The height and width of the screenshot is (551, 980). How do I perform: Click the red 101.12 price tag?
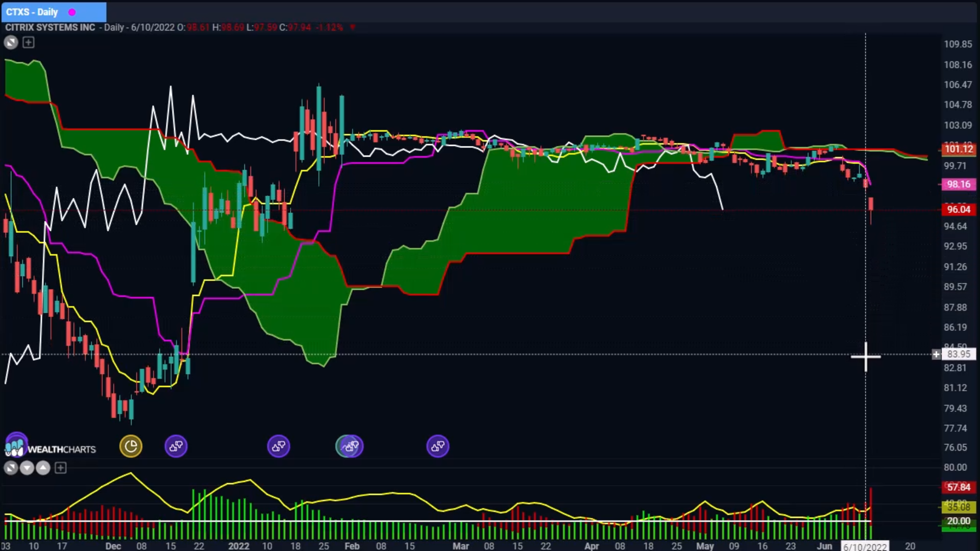click(959, 149)
